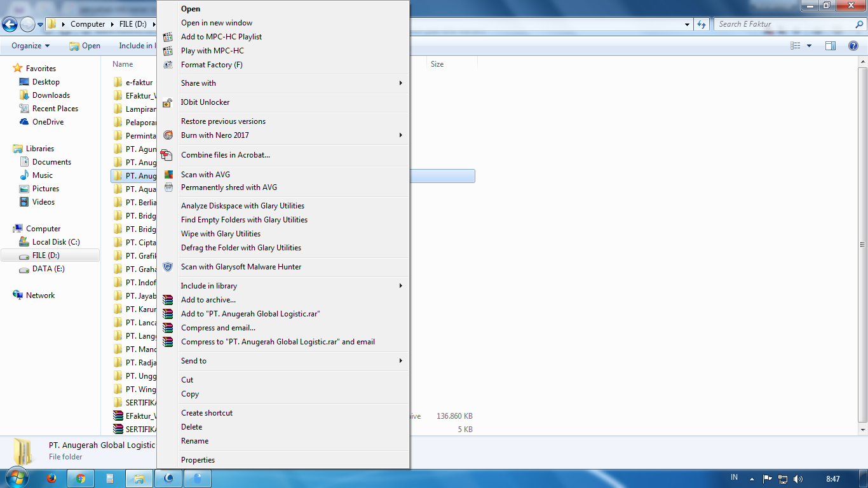Select Restore previous versions
Viewport: 868px width, 488px height.
pyautogui.click(x=223, y=121)
